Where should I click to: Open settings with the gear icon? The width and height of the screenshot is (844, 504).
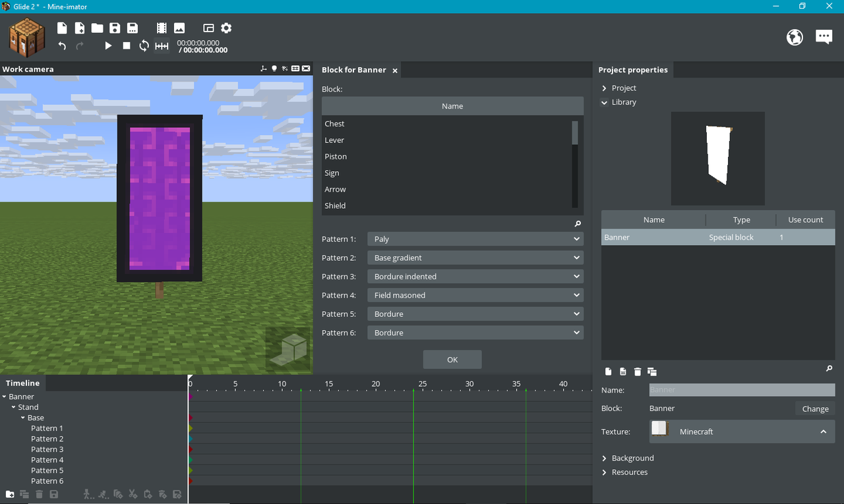click(226, 28)
